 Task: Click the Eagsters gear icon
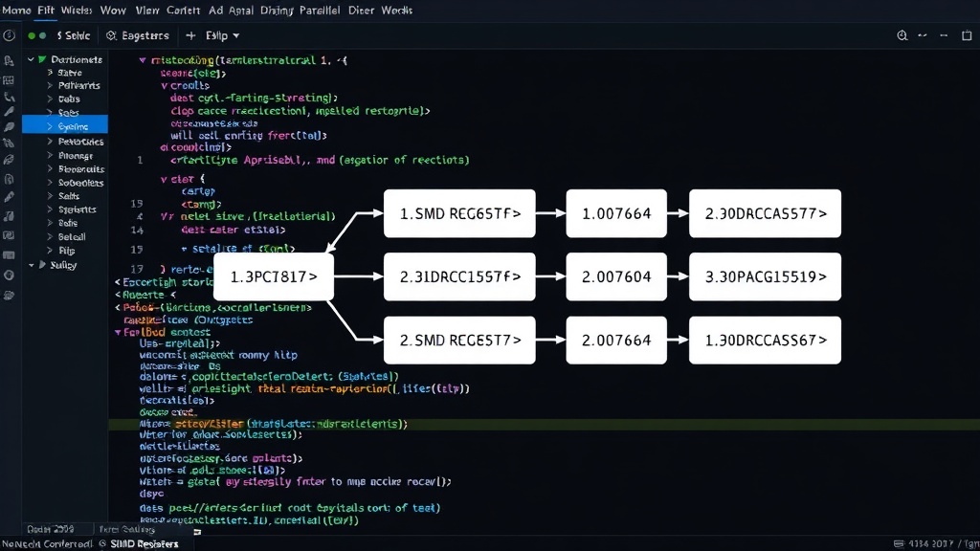point(111,35)
